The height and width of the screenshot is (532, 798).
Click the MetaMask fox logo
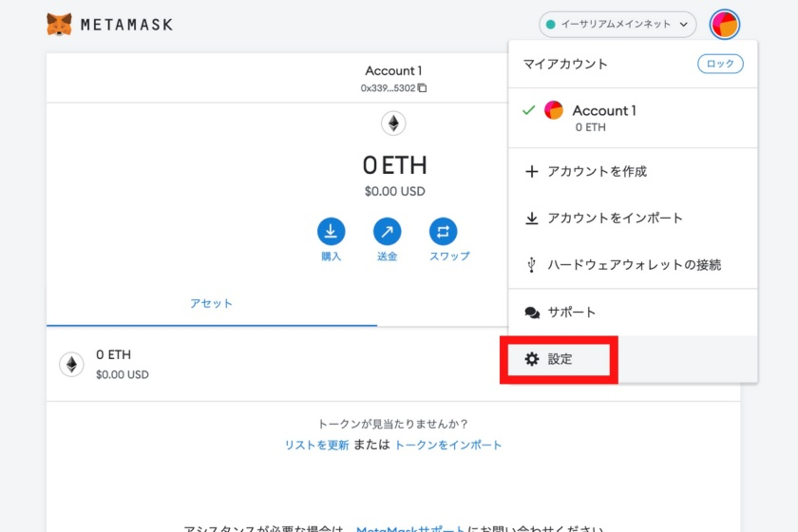pos(59,24)
